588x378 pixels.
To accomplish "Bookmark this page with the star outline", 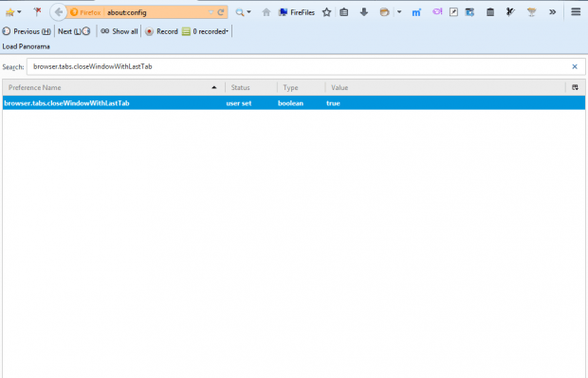I will tap(326, 12).
